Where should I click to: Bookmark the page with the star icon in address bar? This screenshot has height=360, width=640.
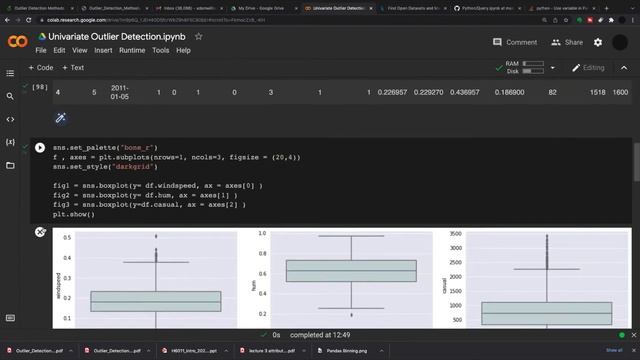pyautogui.click(x=566, y=20)
